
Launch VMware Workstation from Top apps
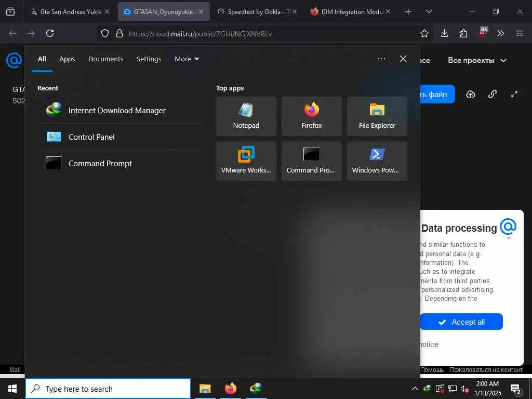coord(246,161)
